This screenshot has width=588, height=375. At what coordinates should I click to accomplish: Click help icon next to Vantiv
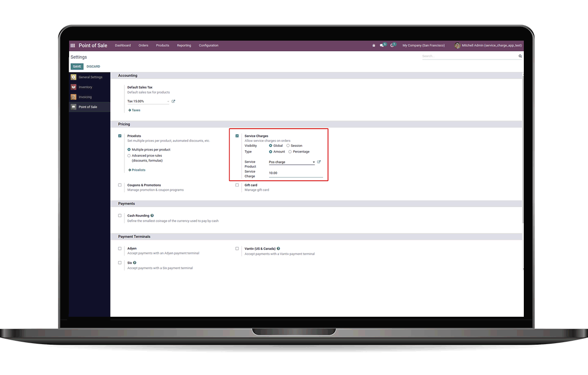tap(278, 249)
